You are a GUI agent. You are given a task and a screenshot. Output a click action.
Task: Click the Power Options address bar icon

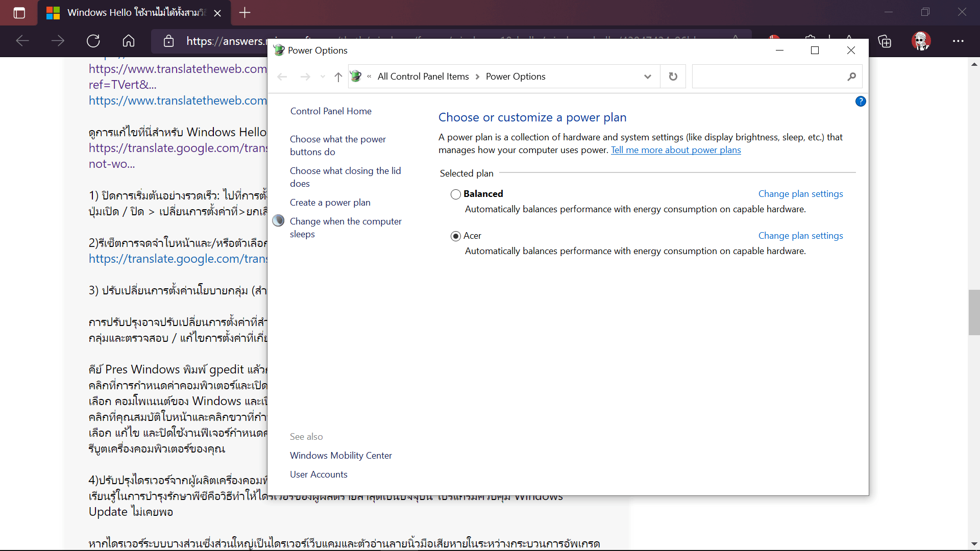(356, 77)
